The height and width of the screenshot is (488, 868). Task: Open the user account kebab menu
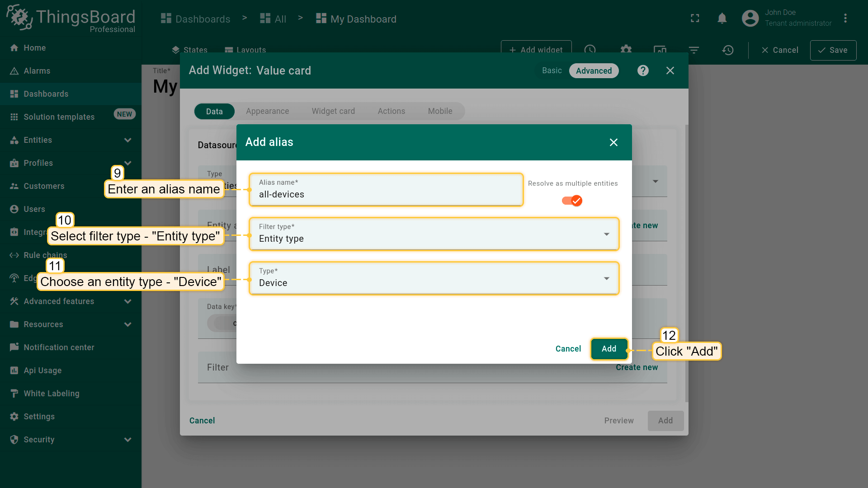(x=845, y=19)
